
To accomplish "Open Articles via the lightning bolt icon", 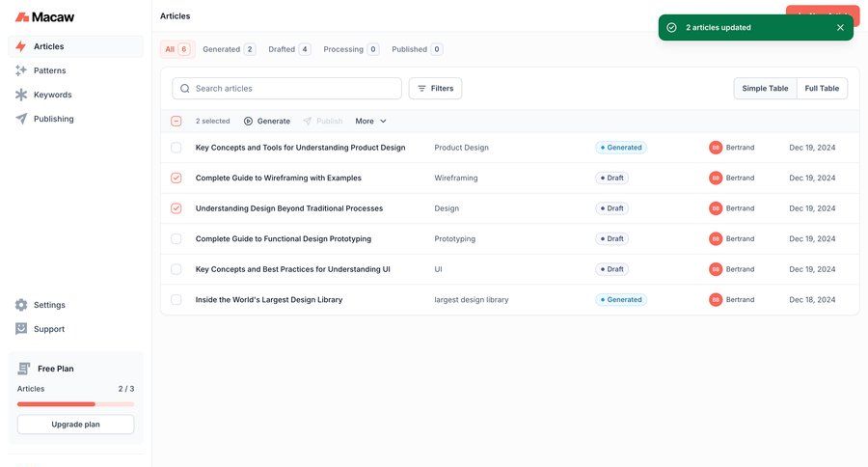I will 21,46.
